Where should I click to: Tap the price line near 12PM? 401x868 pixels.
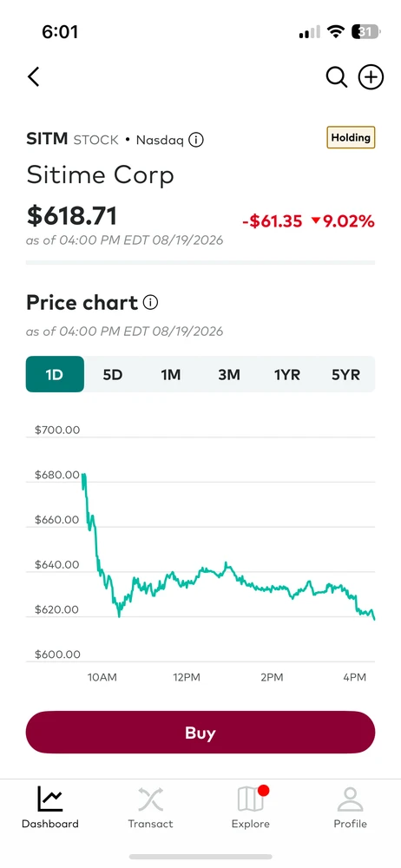[x=186, y=582]
